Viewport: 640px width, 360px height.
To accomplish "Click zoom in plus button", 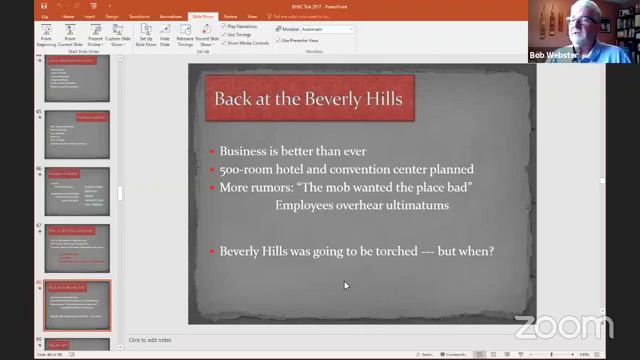I will click(x=573, y=355).
